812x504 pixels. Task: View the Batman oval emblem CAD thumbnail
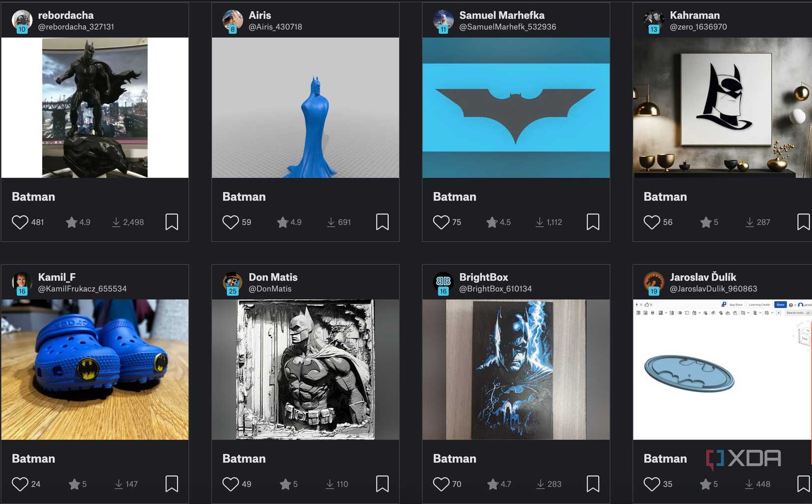722,370
